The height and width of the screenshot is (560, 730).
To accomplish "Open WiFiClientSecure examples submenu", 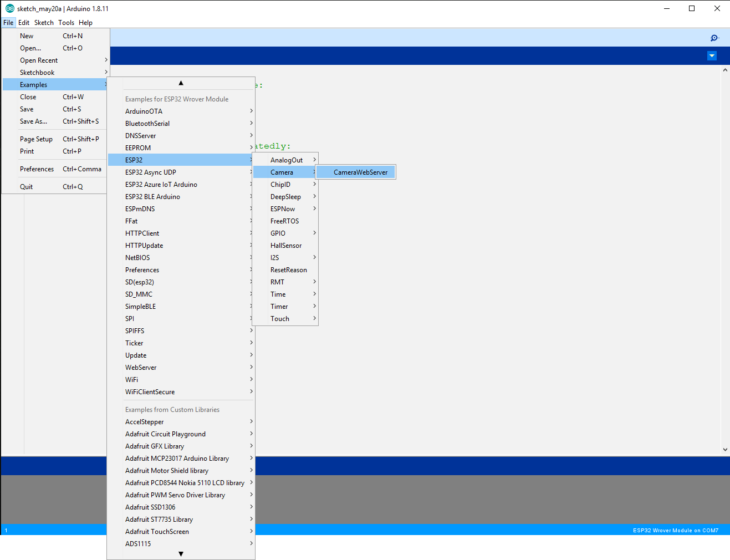I will point(181,392).
